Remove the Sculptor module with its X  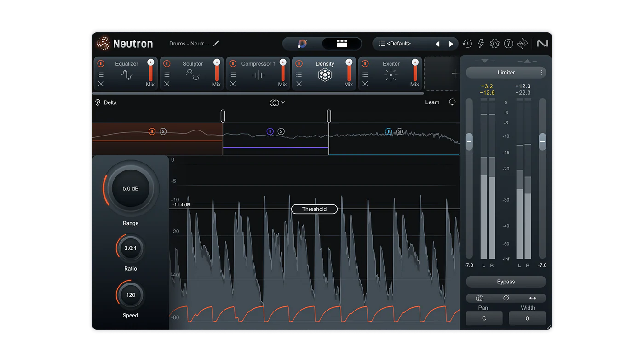pyautogui.click(x=167, y=84)
